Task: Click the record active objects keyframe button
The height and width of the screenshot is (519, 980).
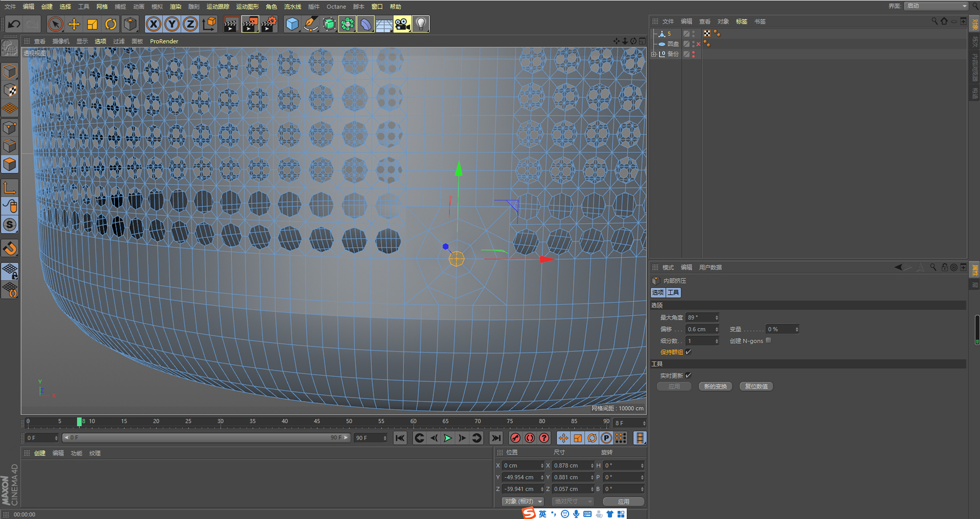Action: coord(515,438)
